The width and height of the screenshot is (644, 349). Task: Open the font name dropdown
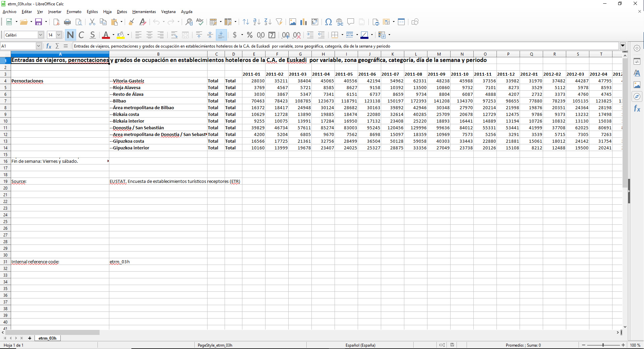[40, 34]
